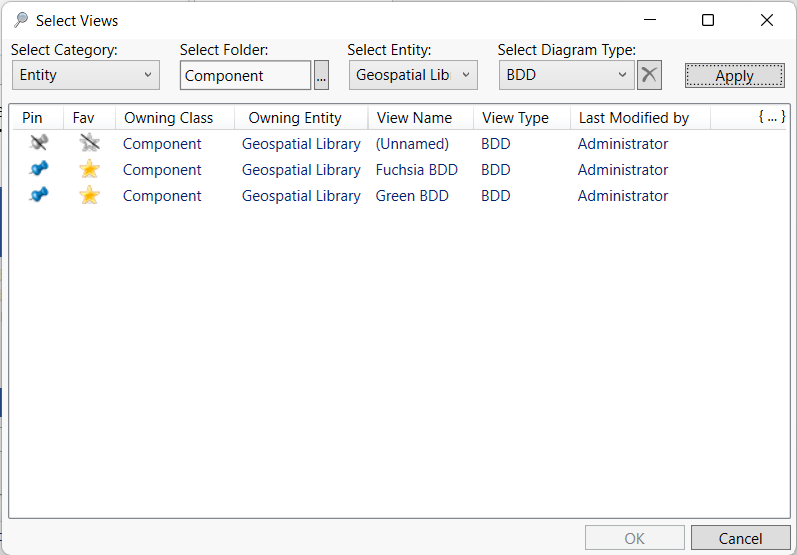Toggle favorite star for Green BDD

pyautogui.click(x=89, y=196)
